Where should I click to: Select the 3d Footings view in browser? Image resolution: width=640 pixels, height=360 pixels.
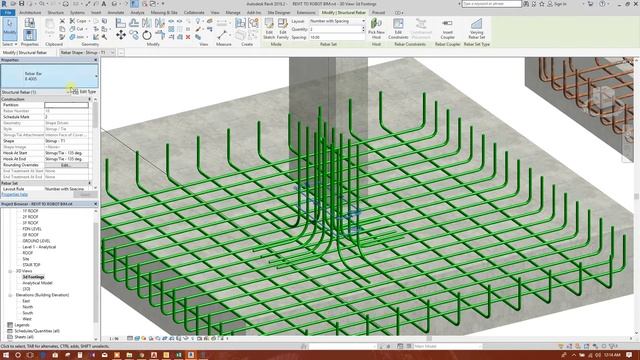33,277
